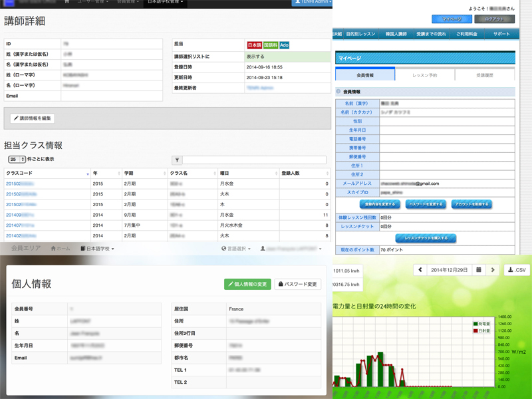Click 講師情報を編集 pencil edit button

click(x=33, y=118)
